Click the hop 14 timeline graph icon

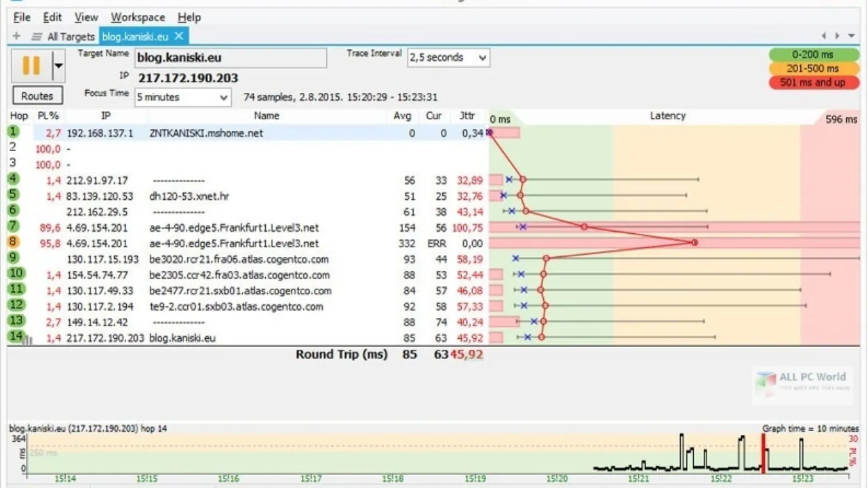[28, 340]
